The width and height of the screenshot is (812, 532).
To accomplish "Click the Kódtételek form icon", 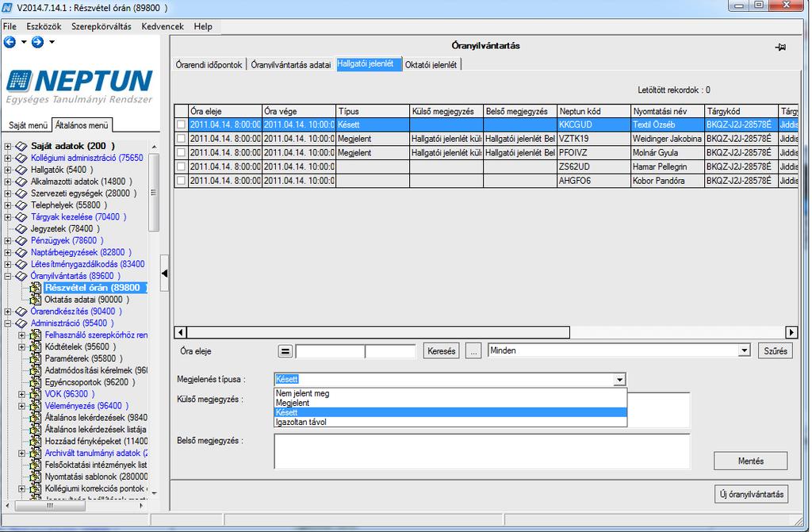I will [x=35, y=346].
